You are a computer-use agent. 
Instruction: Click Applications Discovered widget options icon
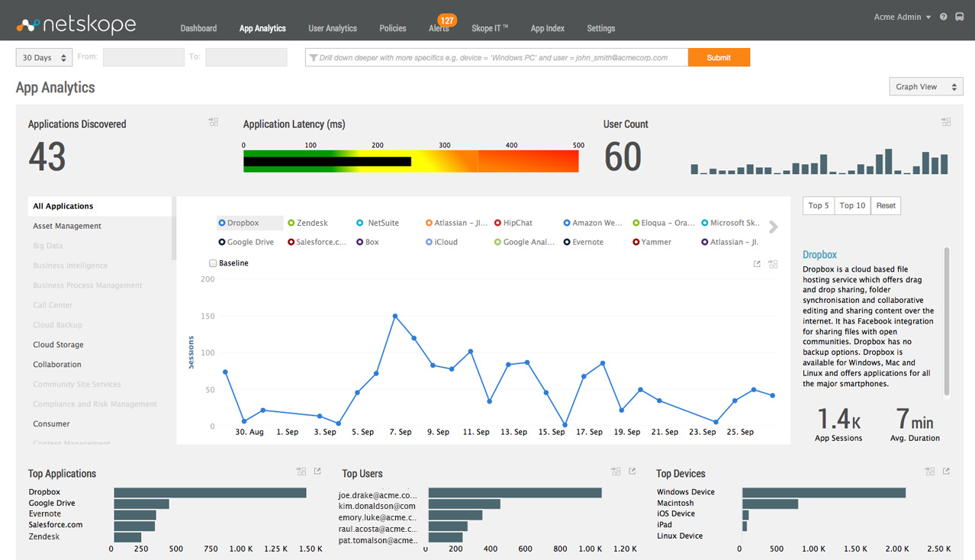point(214,122)
